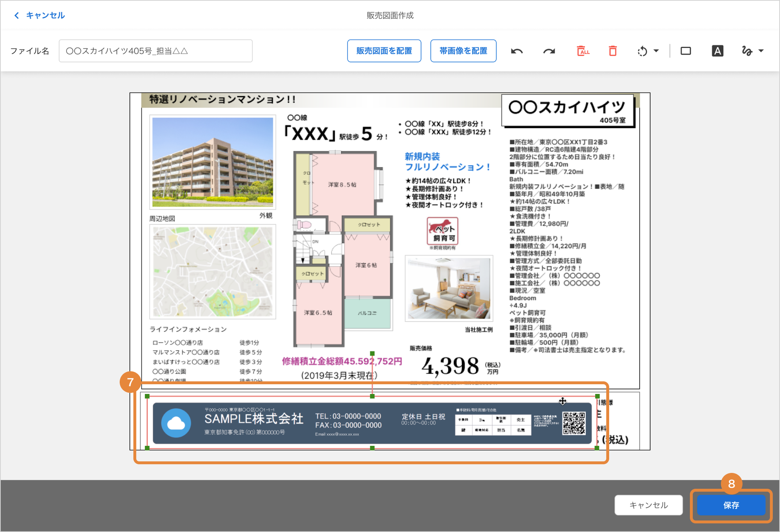Click the move cursor icon on the banner

click(x=562, y=401)
